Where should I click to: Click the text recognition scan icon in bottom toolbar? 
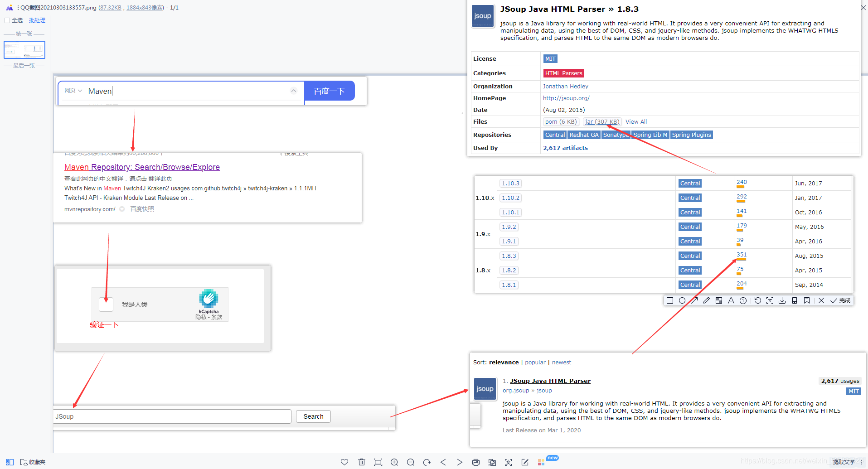coord(509,462)
